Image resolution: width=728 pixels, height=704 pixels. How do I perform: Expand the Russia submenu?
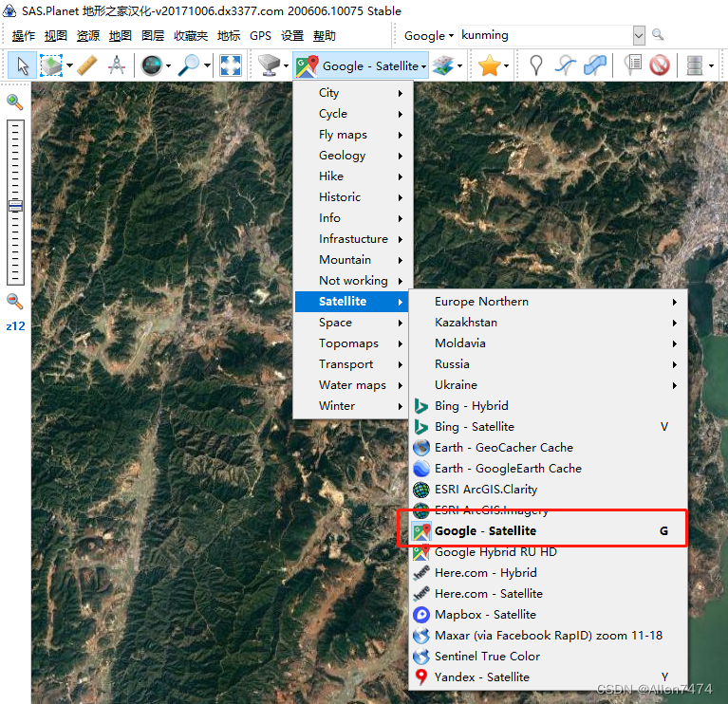[549, 364]
